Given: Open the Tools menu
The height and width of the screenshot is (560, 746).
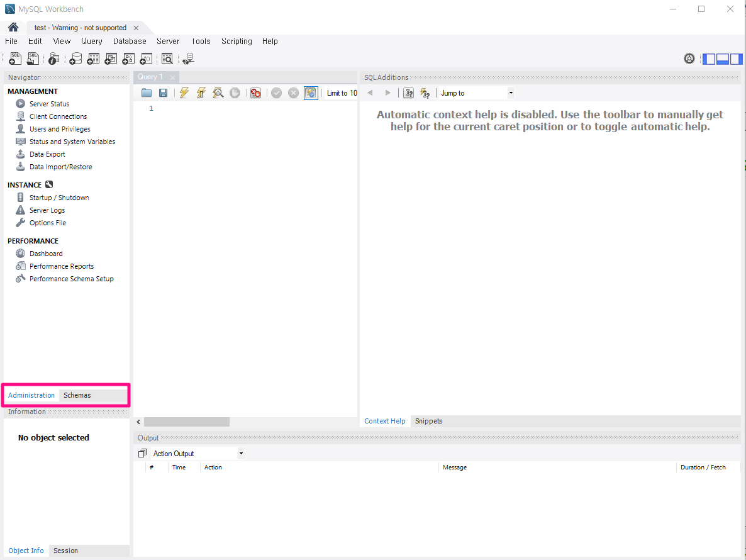Looking at the screenshot, I should coord(201,42).
